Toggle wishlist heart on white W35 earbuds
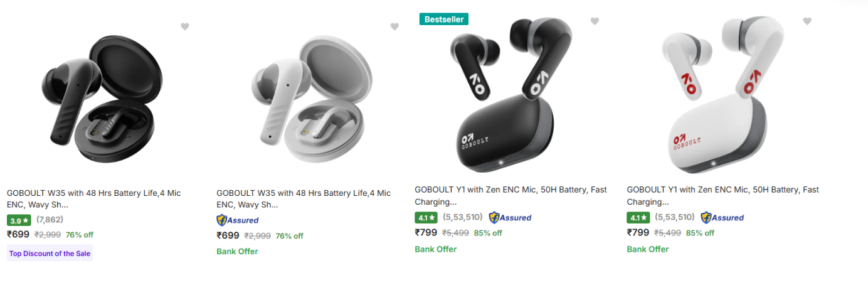The height and width of the screenshot is (285, 868). [394, 26]
